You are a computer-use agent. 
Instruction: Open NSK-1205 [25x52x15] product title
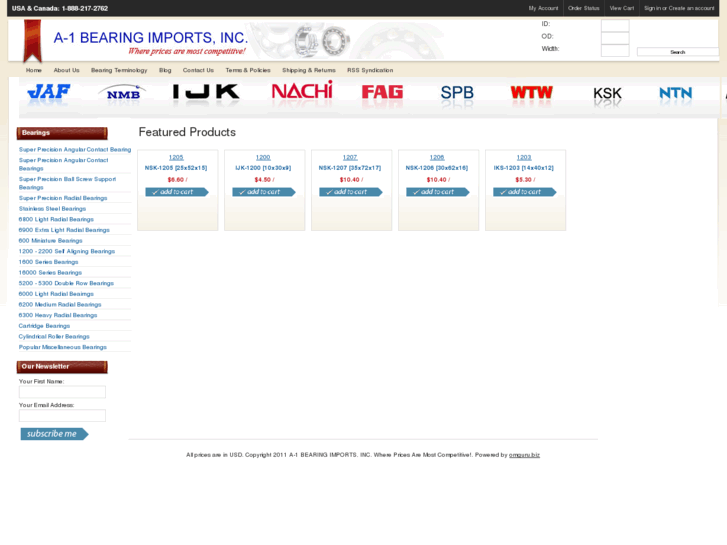coord(176,168)
